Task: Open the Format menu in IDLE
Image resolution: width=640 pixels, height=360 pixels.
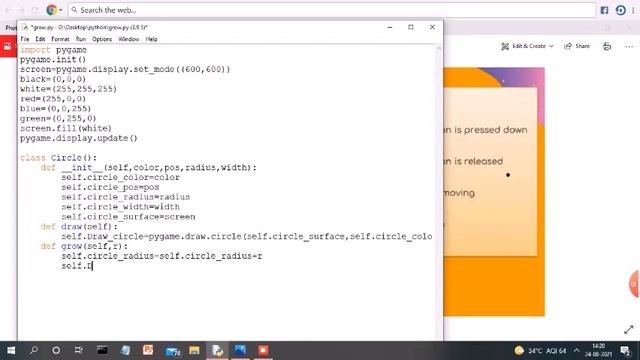Action: 60,39
